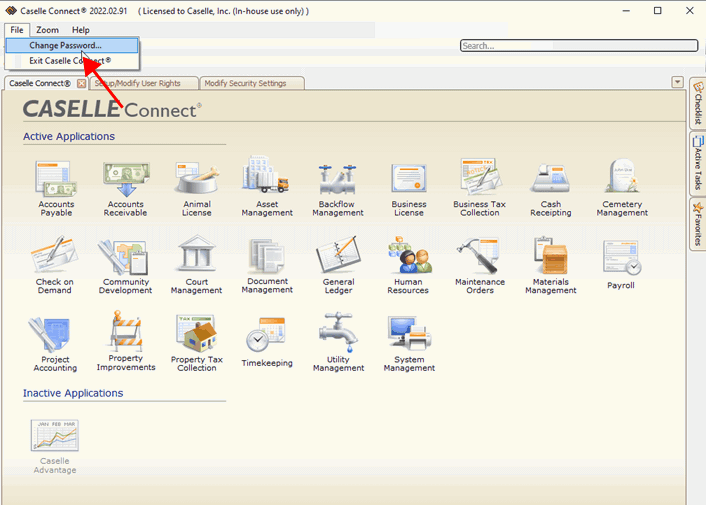Open Property Improvements
The image size is (706, 505).
tap(126, 341)
